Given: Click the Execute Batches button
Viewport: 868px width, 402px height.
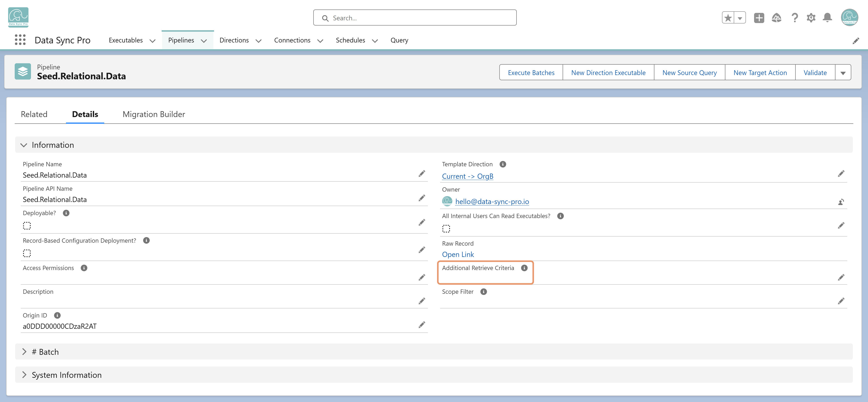Looking at the screenshot, I should pyautogui.click(x=531, y=73).
